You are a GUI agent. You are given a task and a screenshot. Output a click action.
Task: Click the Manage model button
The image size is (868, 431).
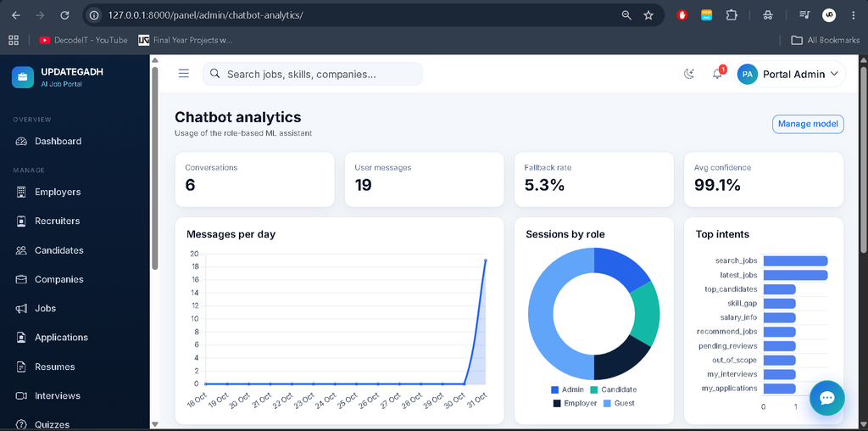[808, 124]
